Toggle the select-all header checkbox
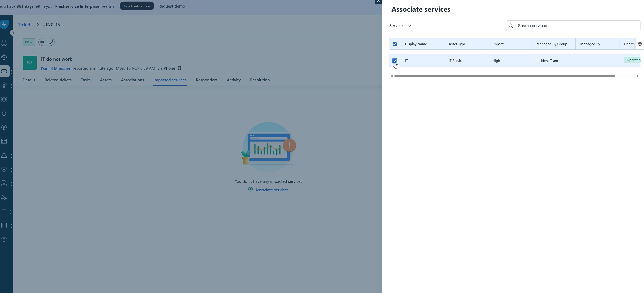The image size is (644, 293). pyautogui.click(x=395, y=44)
